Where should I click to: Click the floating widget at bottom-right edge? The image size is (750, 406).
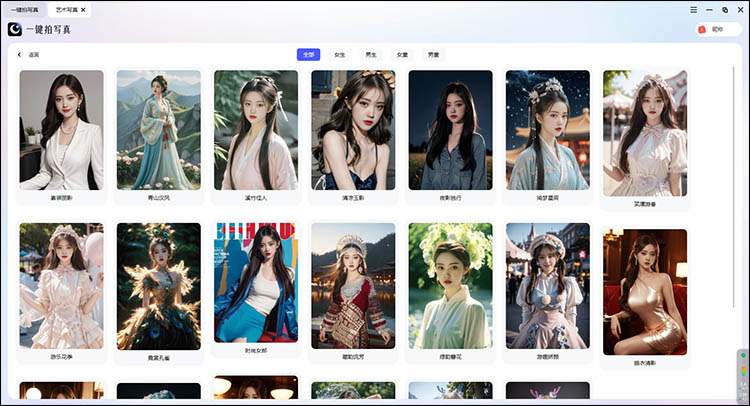(743, 375)
